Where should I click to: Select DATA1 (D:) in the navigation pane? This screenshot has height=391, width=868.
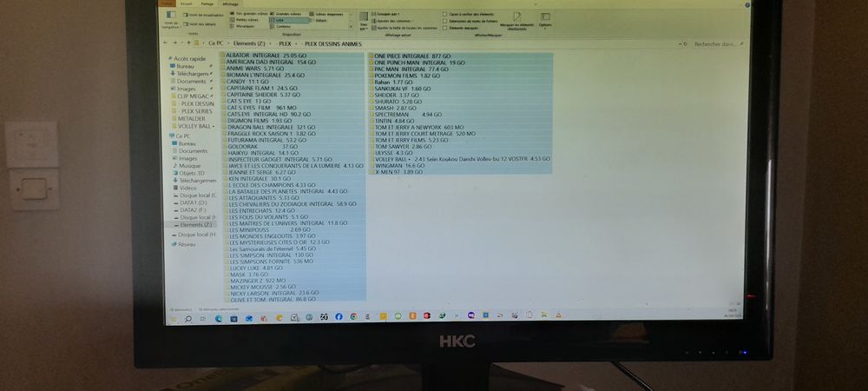190,202
